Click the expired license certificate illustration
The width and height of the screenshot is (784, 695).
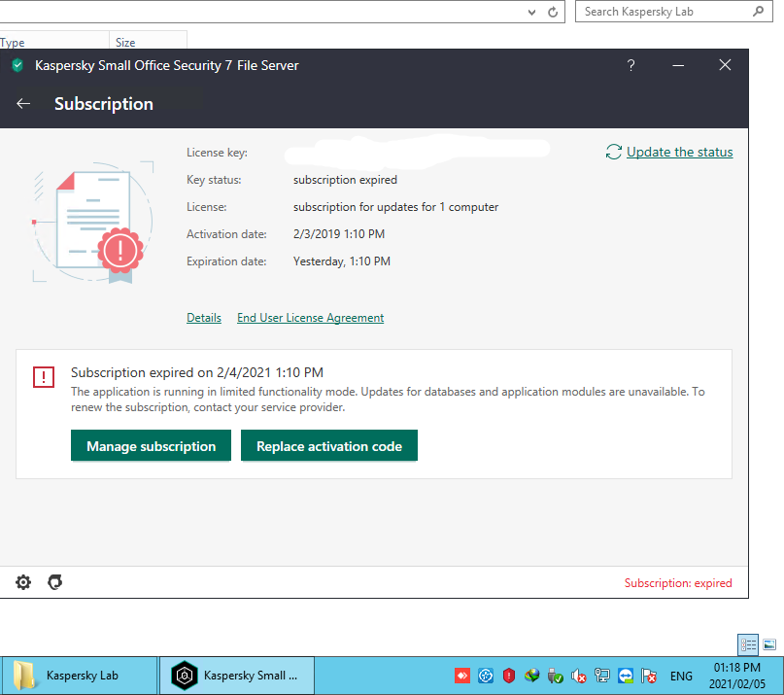click(93, 223)
